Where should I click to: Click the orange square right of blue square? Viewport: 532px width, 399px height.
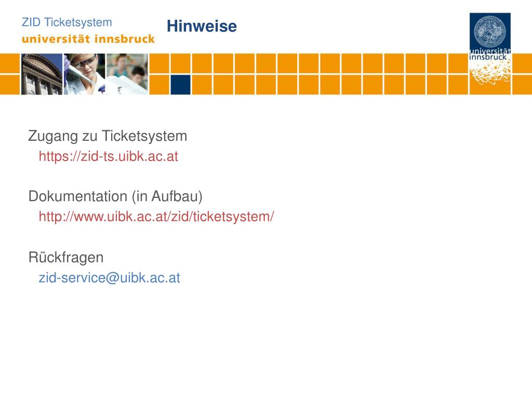[202, 85]
